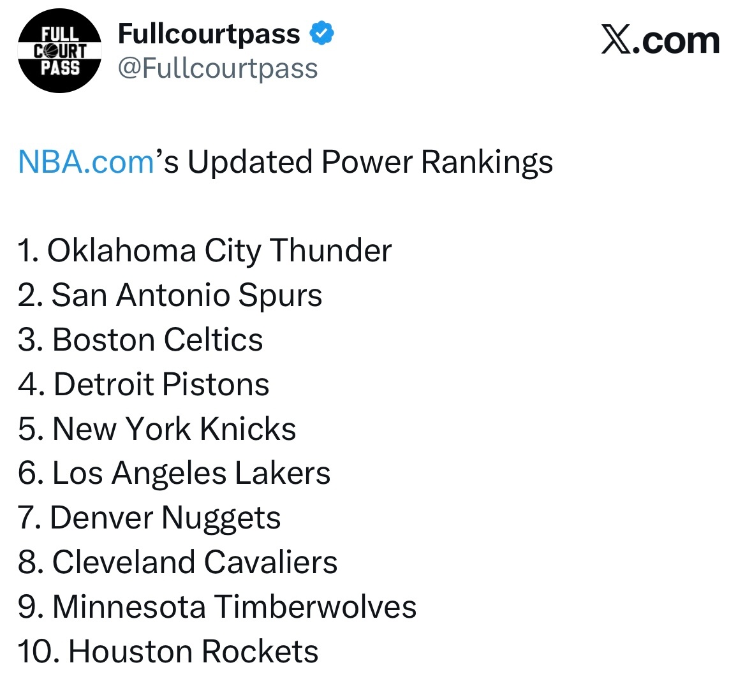Screen dimensions: 752x700
Task: Select the Denver Nuggets entry
Action: [x=150, y=518]
